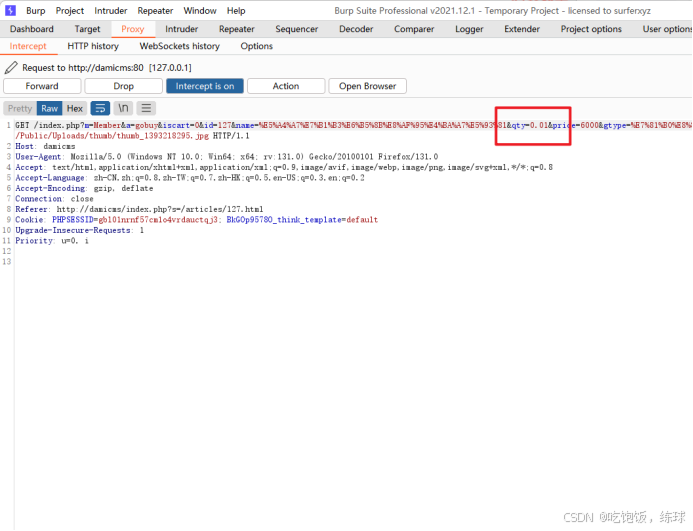The height and width of the screenshot is (531, 693).
Task: Toggle the show non-printable \n icon
Action: (x=123, y=108)
